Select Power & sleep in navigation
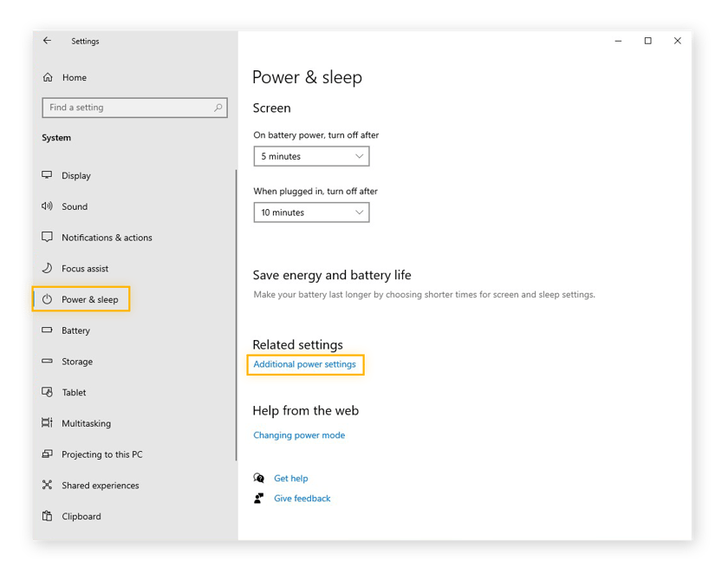 click(87, 299)
